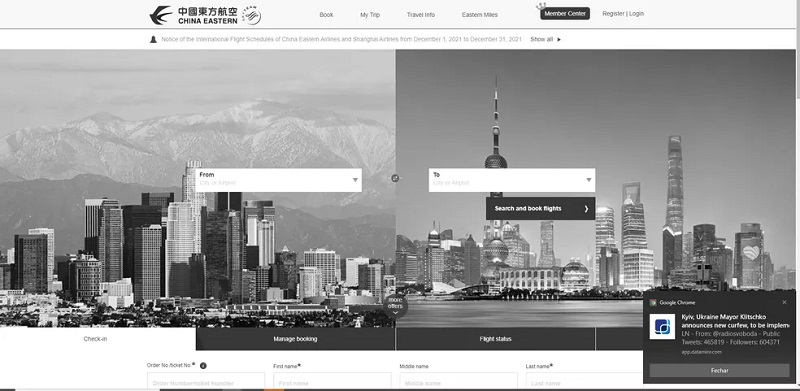Click the China Eastern logo
This screenshot has width=800, height=391.
coord(194,15)
